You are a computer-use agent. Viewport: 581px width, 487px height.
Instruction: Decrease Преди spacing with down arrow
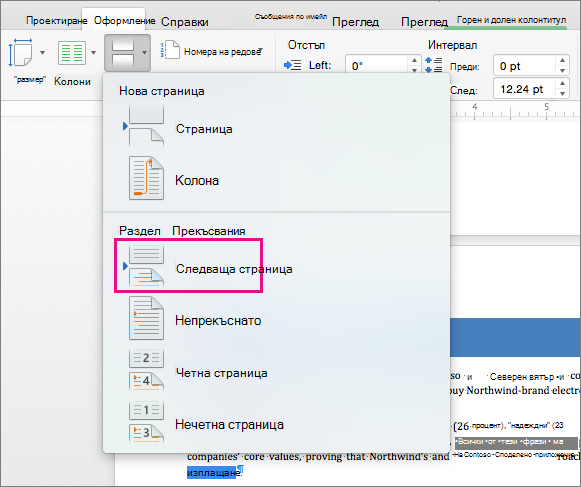[x=562, y=70]
